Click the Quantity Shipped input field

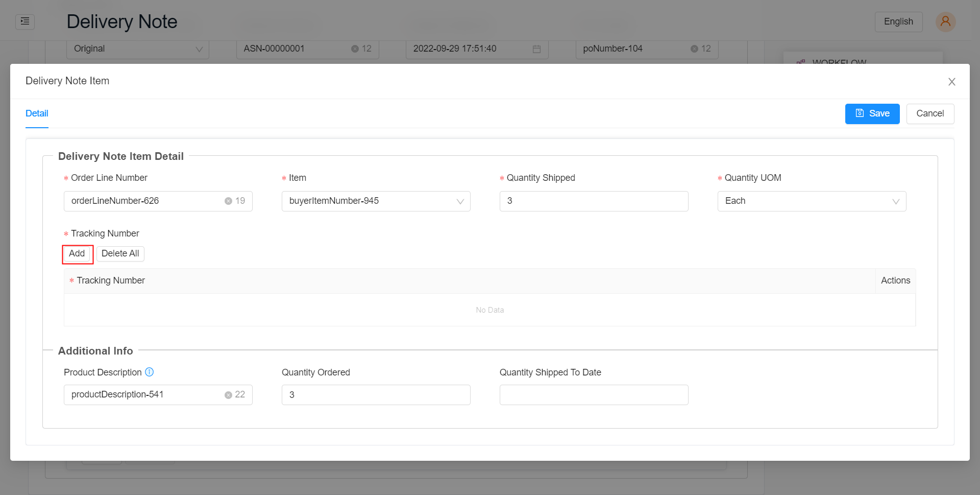coord(594,201)
